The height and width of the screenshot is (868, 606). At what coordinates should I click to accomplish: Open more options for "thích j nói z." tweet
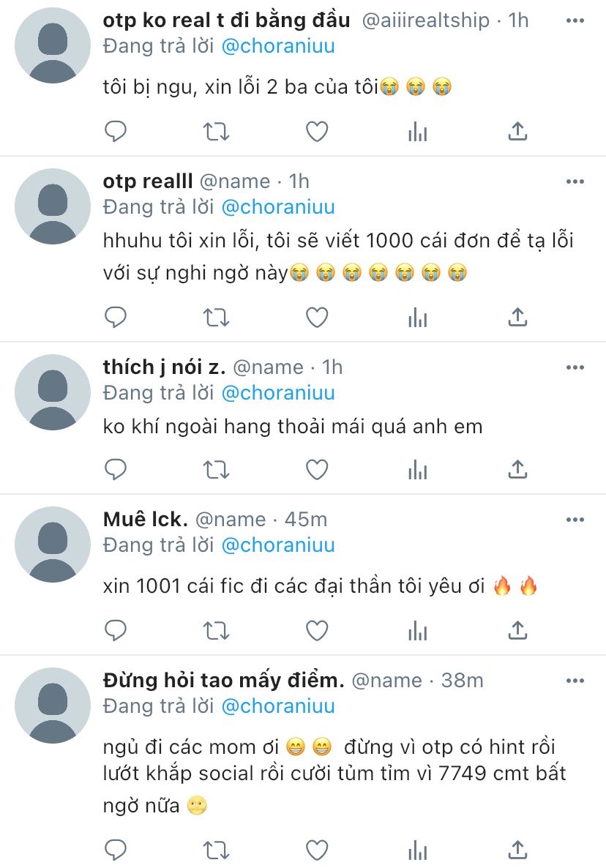tap(575, 367)
